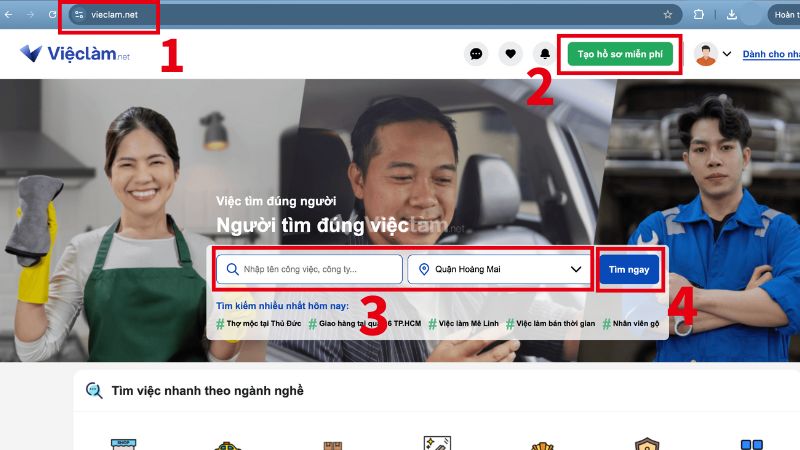Click the Hoàn t browser button
This screenshot has width=800, height=450.
785,14
